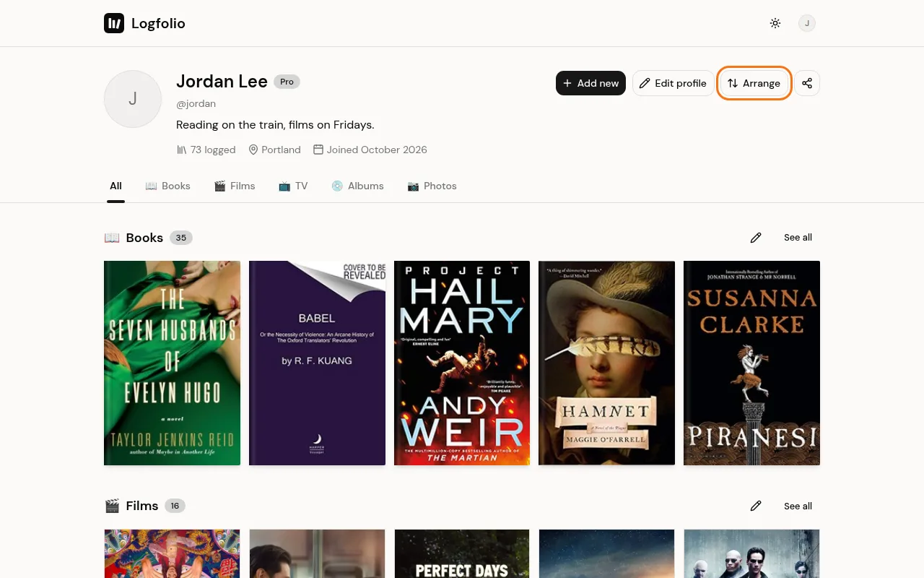Click See all for Films

[x=798, y=506]
